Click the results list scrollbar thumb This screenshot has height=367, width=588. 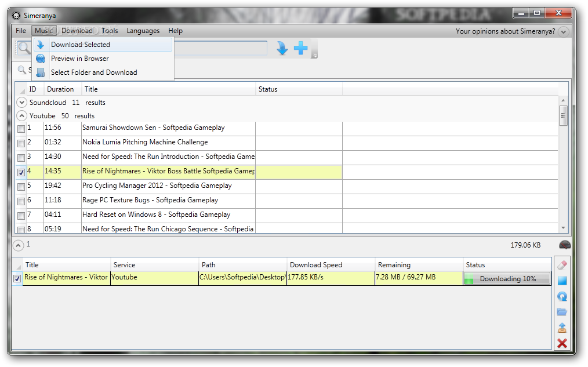[563, 115]
